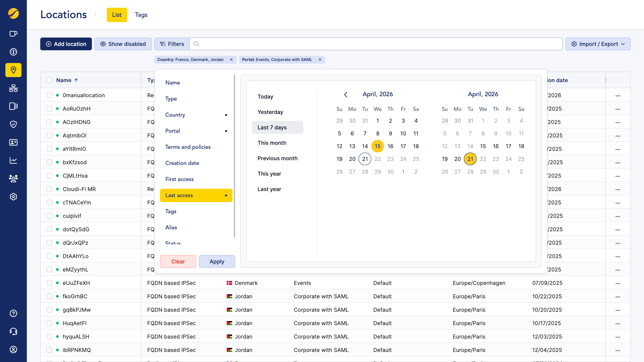
Task: Select the List view tab
Action: click(117, 15)
